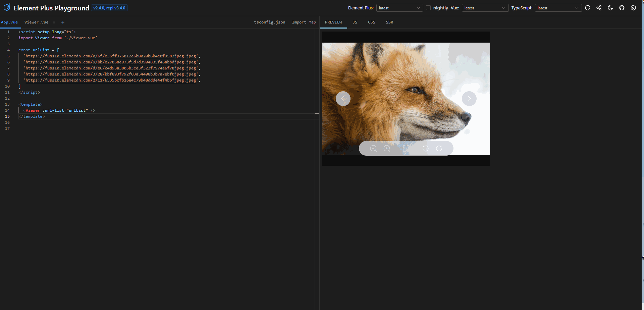The width and height of the screenshot is (644, 310).
Task: Open the Share link icon
Action: coord(599,8)
